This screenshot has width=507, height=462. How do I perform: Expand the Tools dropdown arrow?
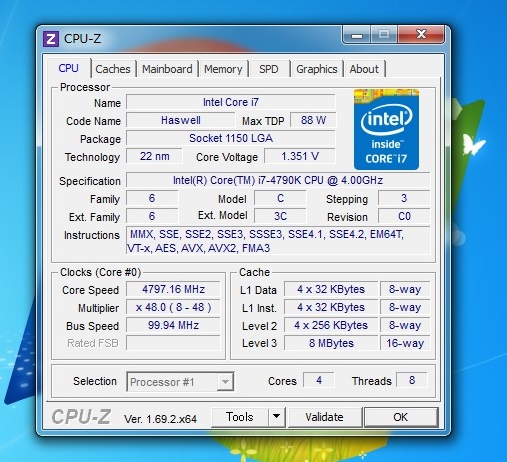coord(276,417)
